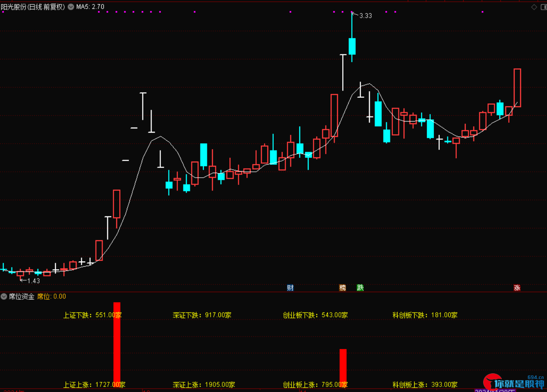Select the 科创板上涨：393.00家 text
This screenshot has width=547, height=392.
[x=425, y=385]
